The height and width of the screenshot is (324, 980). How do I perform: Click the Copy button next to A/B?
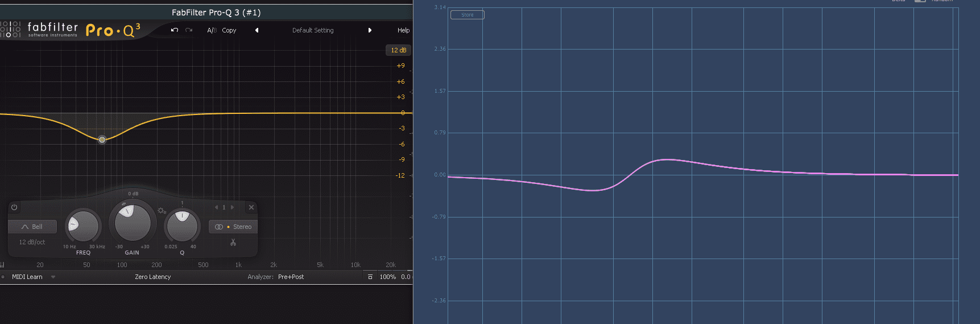229,30
